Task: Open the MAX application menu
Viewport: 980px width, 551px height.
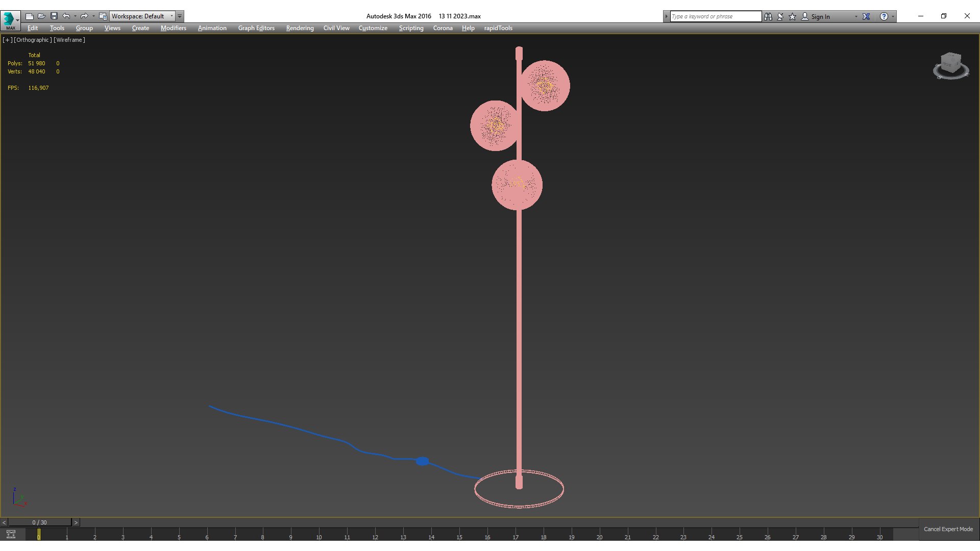Action: pyautogui.click(x=10, y=20)
